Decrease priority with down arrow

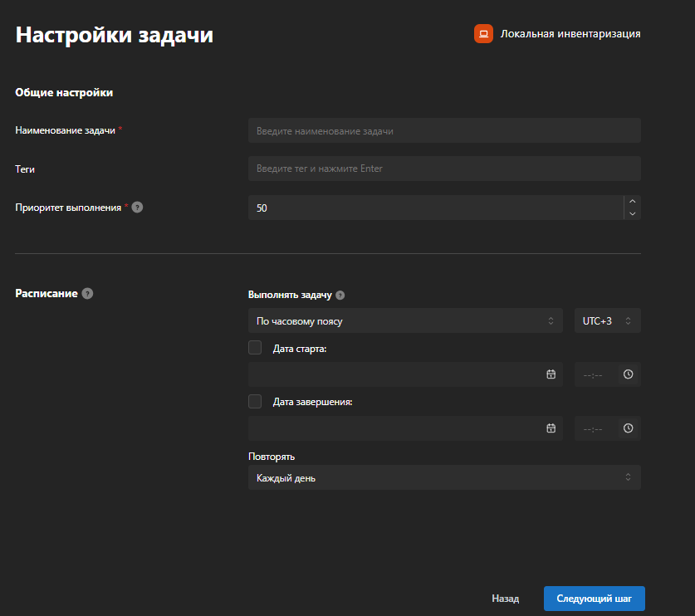pos(633,213)
